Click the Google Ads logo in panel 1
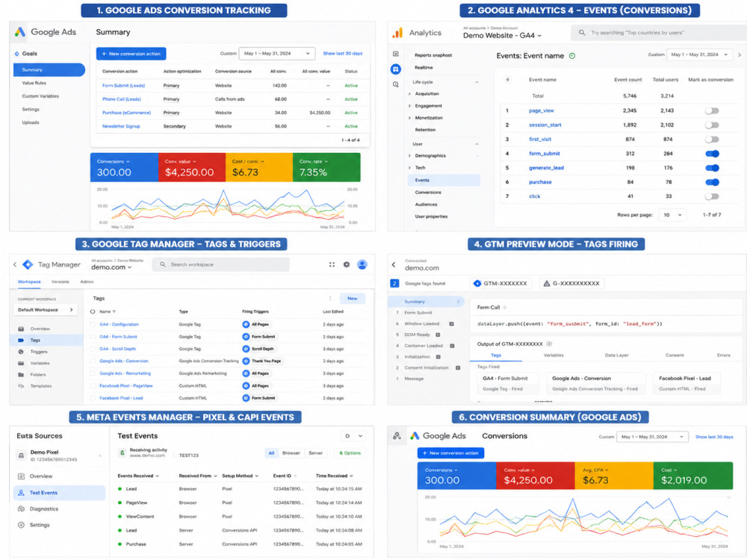The image size is (747, 560). point(19,32)
